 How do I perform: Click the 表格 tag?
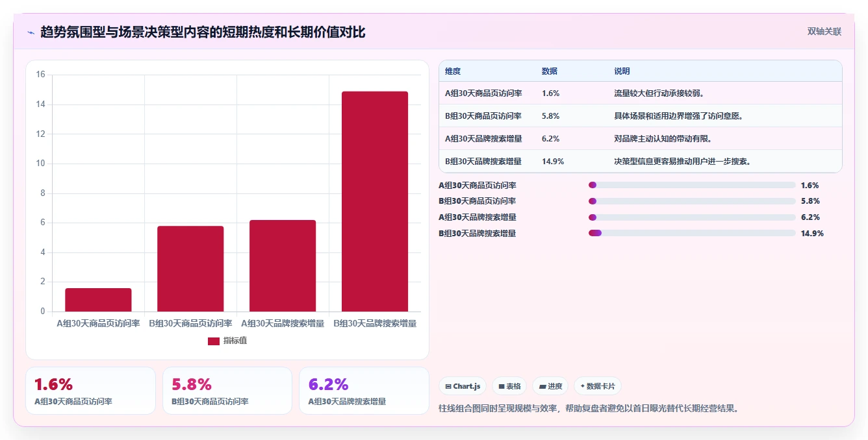(x=509, y=386)
